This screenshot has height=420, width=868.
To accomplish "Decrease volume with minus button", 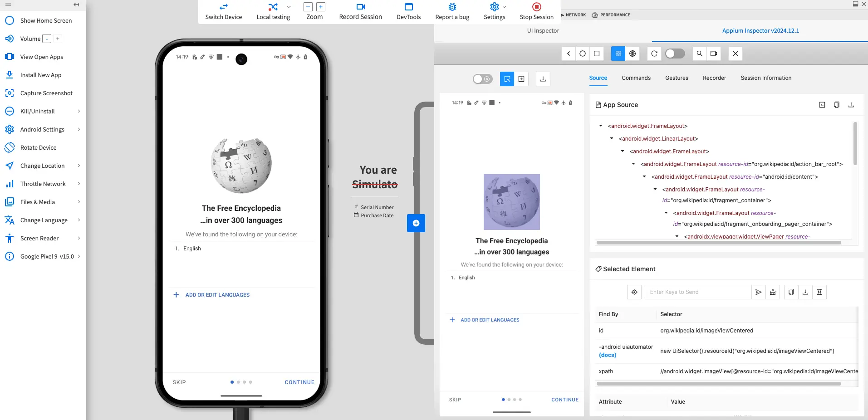I will [x=47, y=39].
